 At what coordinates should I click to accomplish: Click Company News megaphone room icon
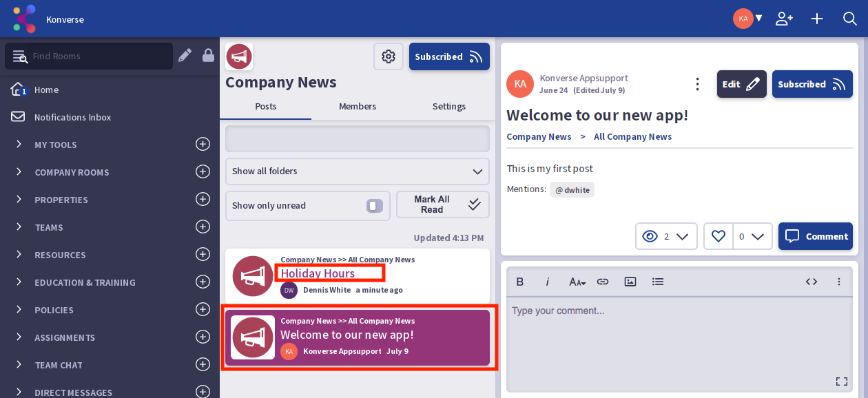[239, 56]
